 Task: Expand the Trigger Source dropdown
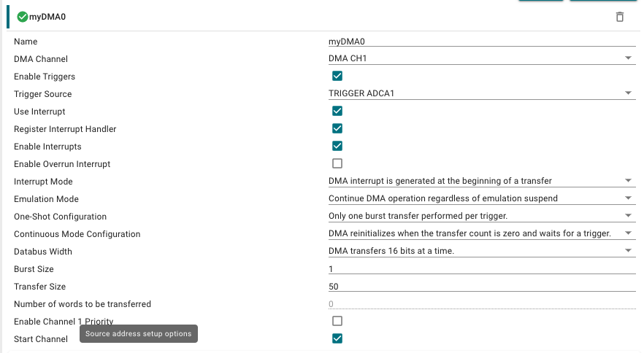[481, 94]
